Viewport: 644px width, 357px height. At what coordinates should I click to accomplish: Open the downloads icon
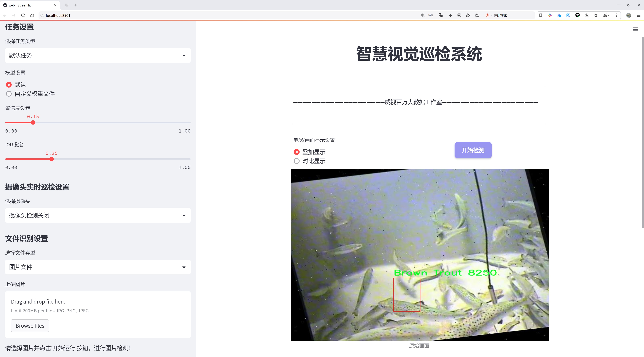tap(587, 15)
